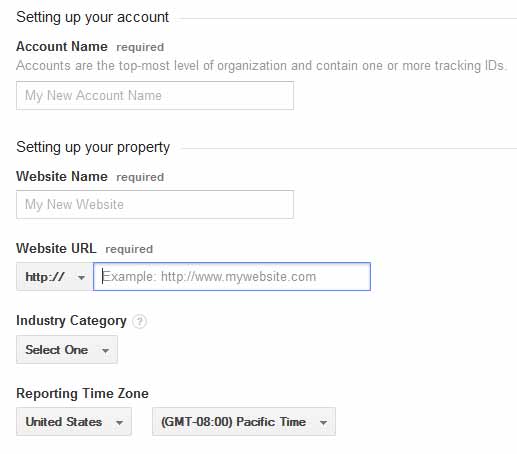
Task: Click the Website Name label
Action: (62, 176)
